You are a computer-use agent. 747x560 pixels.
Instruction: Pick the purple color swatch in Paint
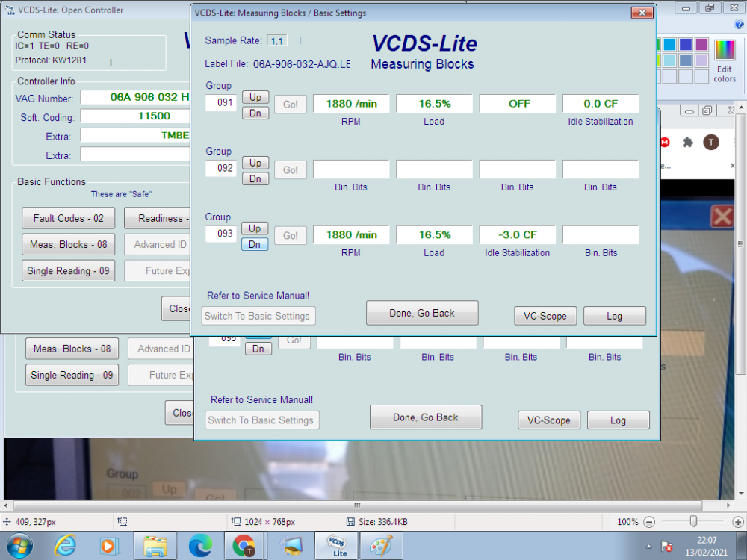point(701,45)
